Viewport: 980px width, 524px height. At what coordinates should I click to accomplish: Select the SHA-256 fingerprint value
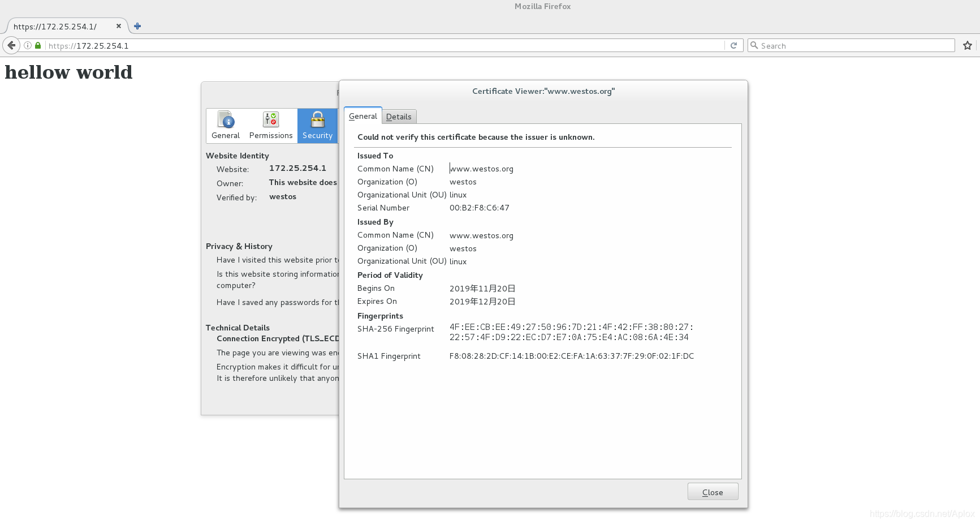(x=571, y=332)
